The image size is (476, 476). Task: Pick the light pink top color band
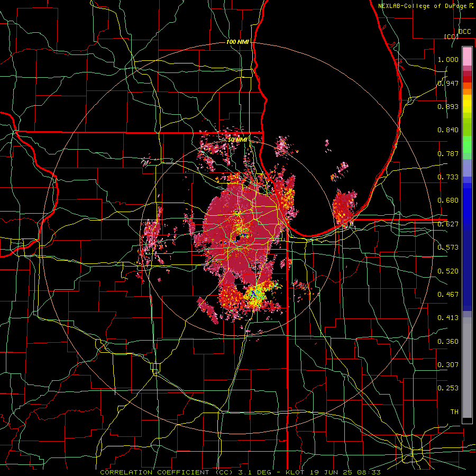coord(467,56)
